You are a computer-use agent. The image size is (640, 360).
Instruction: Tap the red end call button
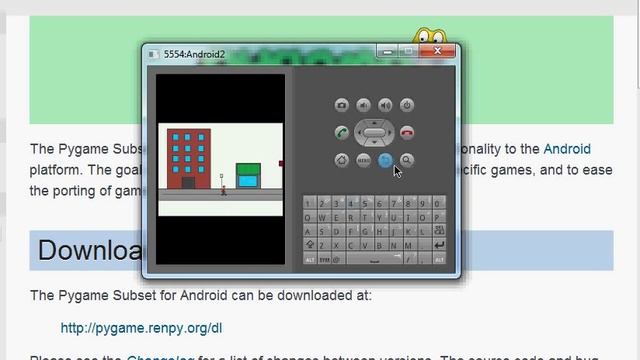pos(407,133)
